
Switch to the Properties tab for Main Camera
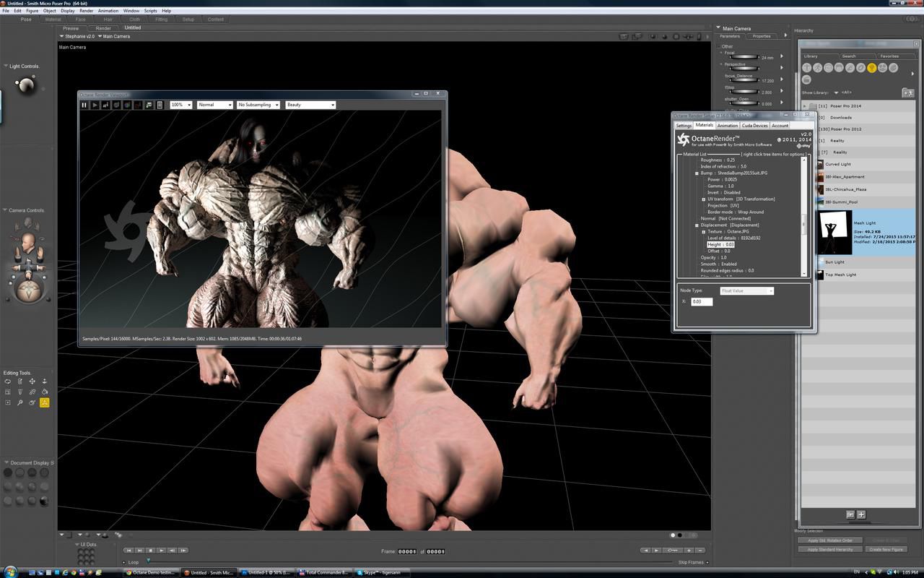pyautogui.click(x=762, y=36)
